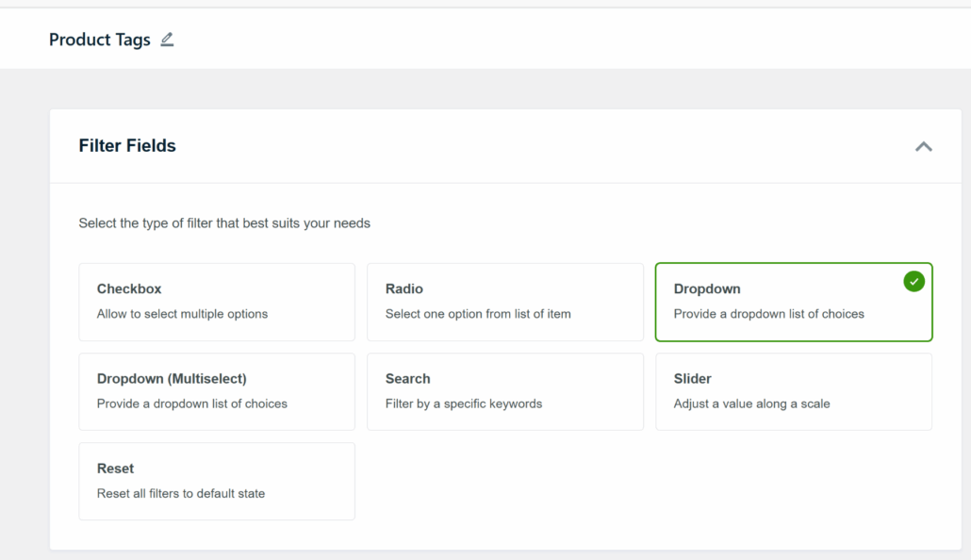The width and height of the screenshot is (971, 560).
Task: Click 'Filter by a specific keywords' description
Action: click(463, 402)
